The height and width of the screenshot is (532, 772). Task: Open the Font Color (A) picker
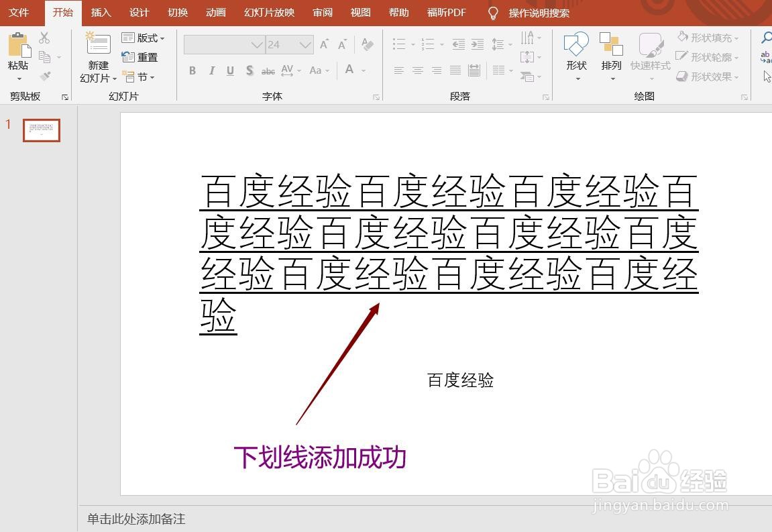pyautogui.click(x=355, y=70)
